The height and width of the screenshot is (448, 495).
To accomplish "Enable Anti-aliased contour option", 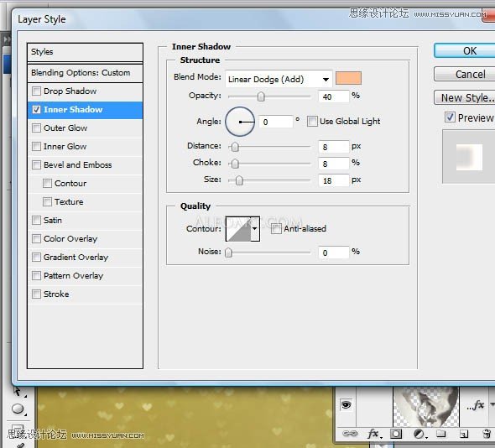I will click(x=276, y=228).
